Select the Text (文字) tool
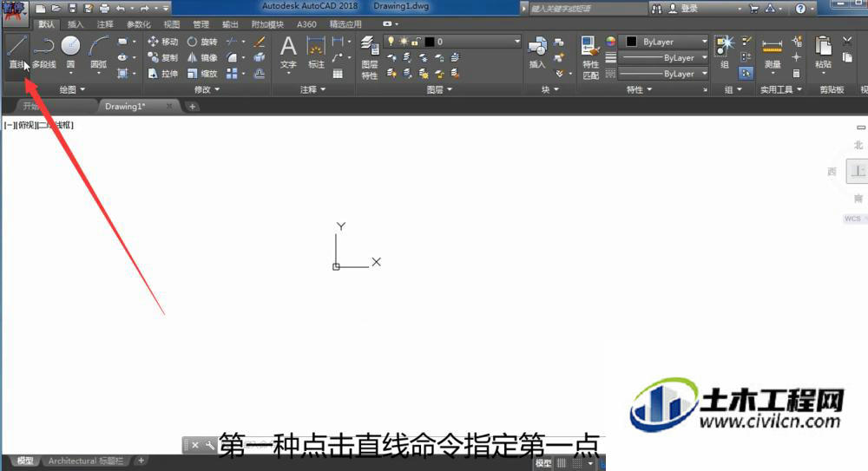This screenshot has width=868, height=471. pos(288,53)
